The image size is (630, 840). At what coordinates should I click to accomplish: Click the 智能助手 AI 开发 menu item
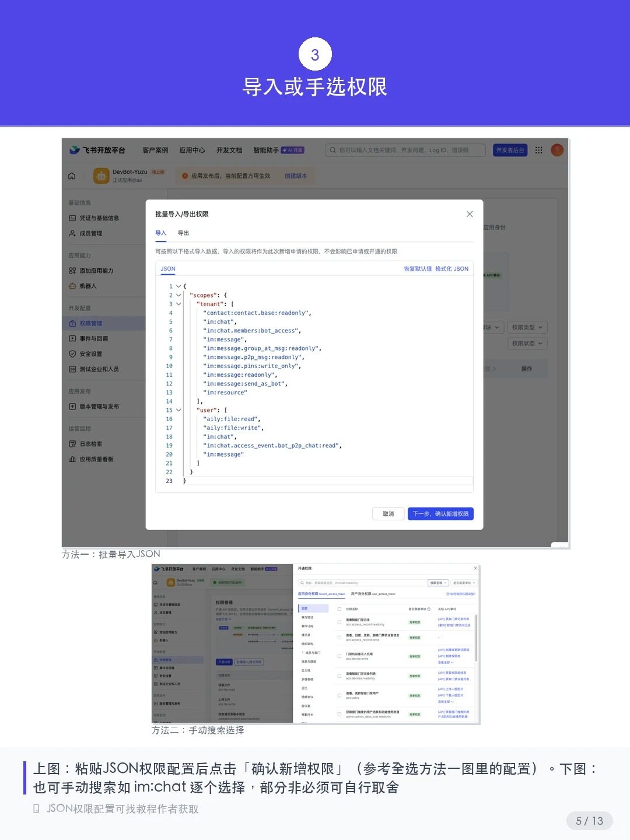(x=279, y=150)
